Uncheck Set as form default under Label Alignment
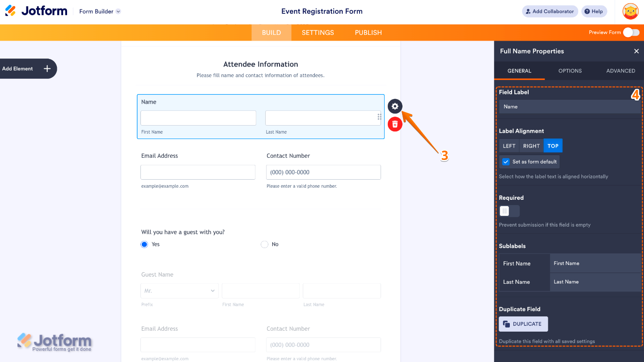 (507, 161)
